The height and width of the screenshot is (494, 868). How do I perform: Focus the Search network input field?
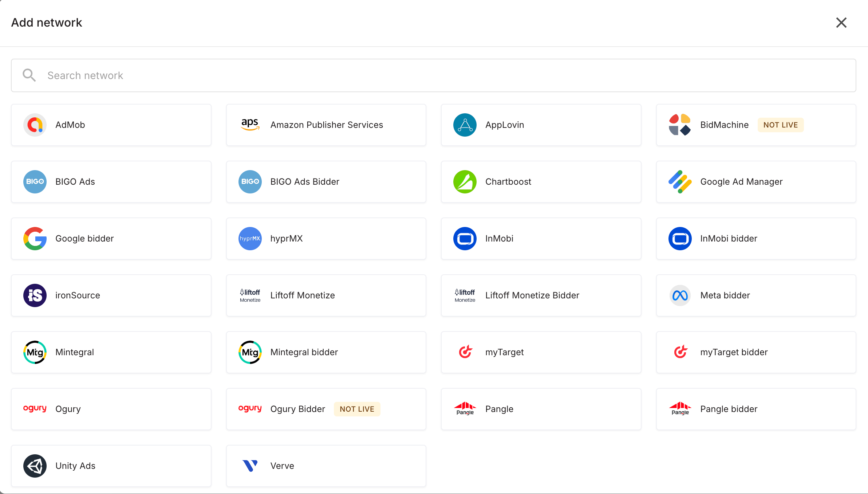click(x=434, y=75)
